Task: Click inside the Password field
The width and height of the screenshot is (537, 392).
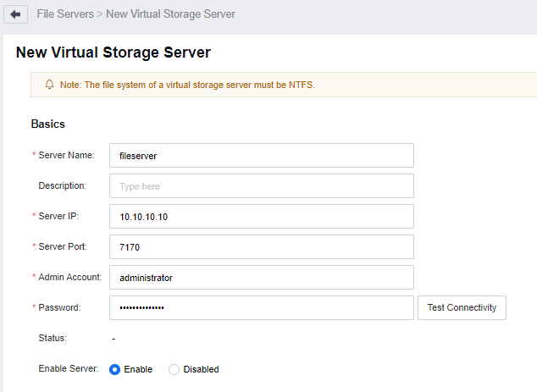Action: (x=261, y=308)
